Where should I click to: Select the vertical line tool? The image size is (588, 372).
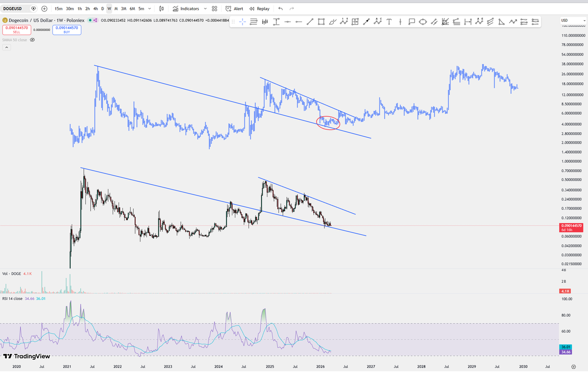tap(400, 22)
